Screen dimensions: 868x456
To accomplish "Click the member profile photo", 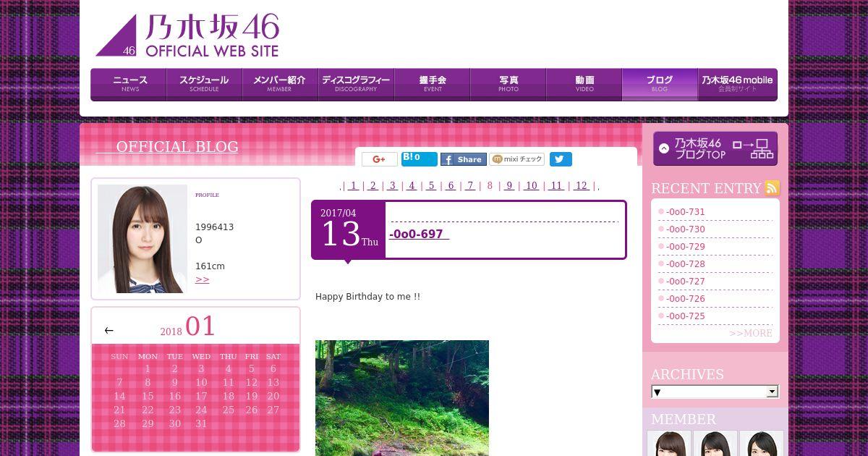I will point(142,239).
